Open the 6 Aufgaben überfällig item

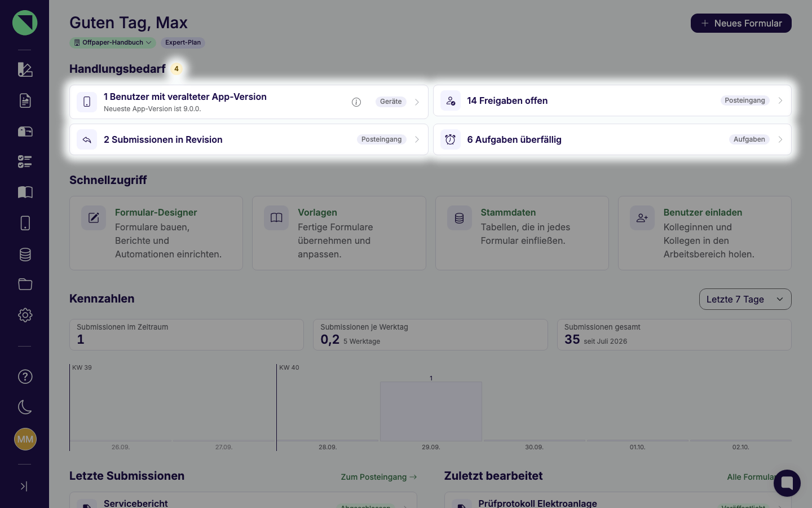(x=612, y=139)
